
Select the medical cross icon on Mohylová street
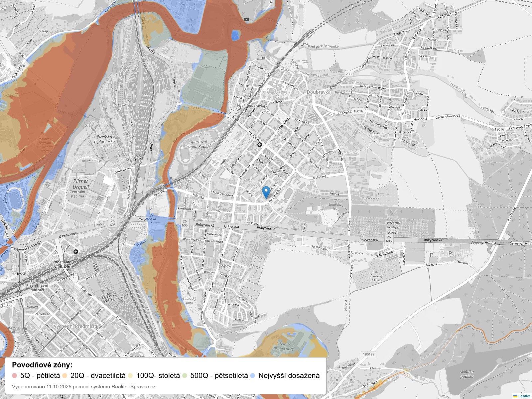coord(260,144)
